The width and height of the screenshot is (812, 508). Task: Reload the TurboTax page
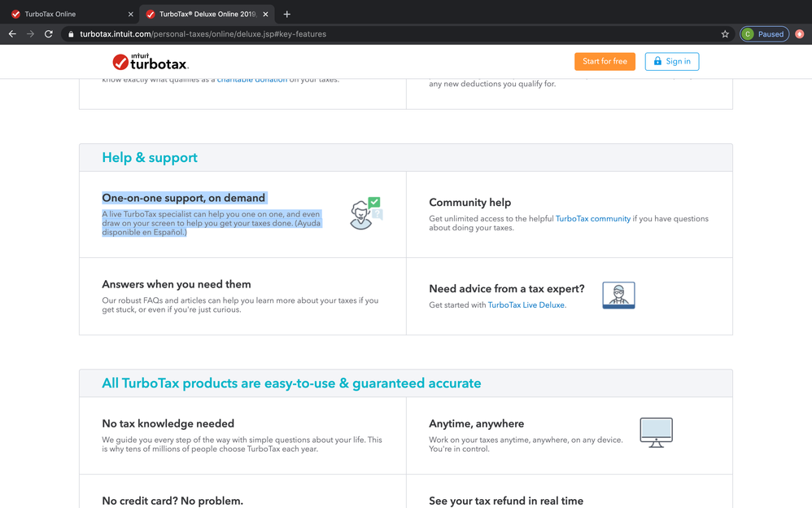click(49, 34)
